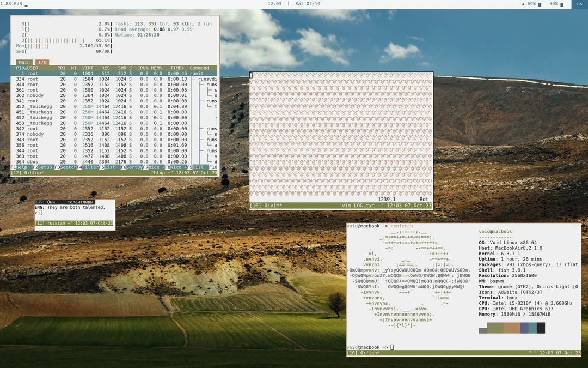
Task: Click the US keyboard layout indicator
Action: point(579,3)
